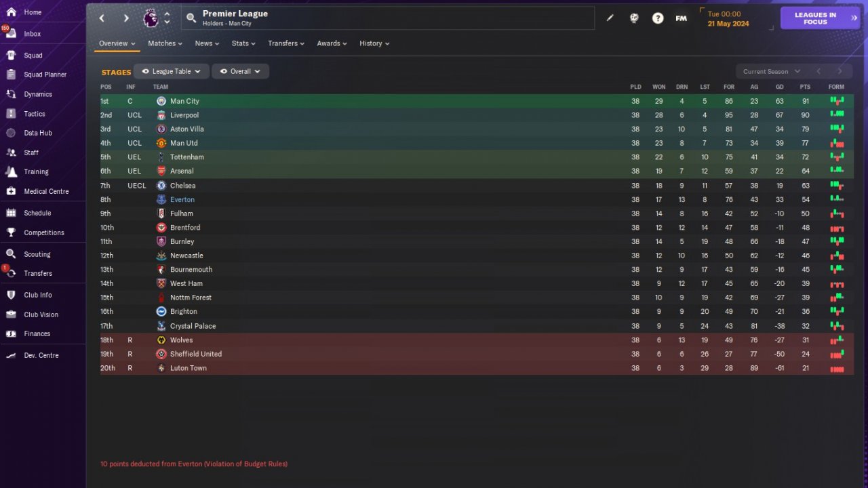Open the Matches tab menu
The image size is (868, 488).
(x=165, y=43)
